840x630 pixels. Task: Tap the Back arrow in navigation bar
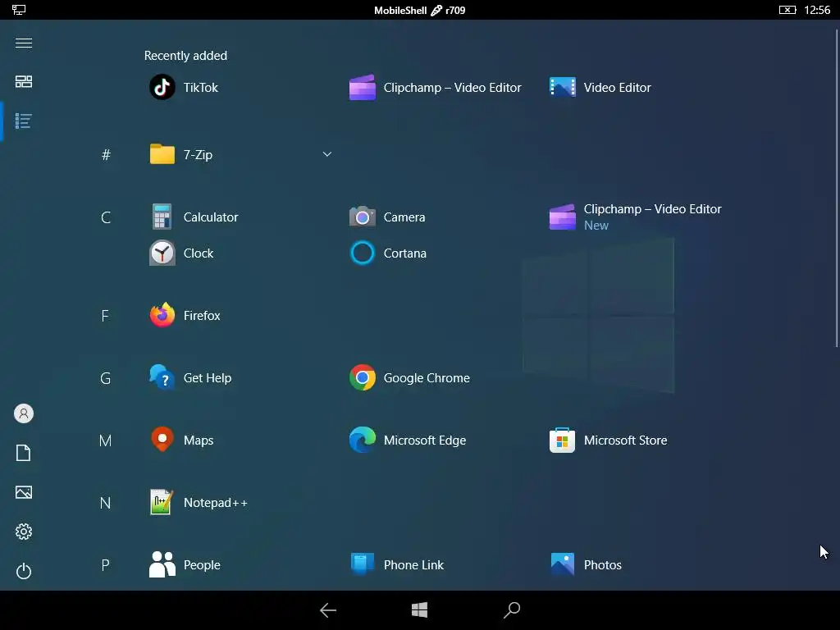tap(328, 610)
